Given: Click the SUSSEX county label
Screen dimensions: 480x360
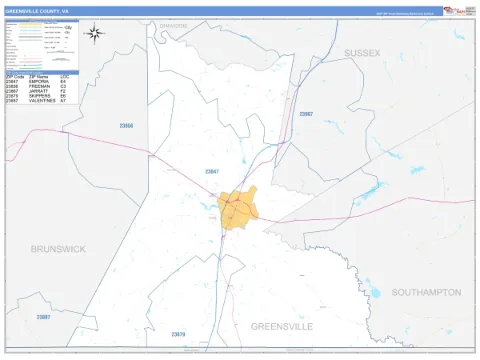Looking at the screenshot, I should [x=362, y=53].
